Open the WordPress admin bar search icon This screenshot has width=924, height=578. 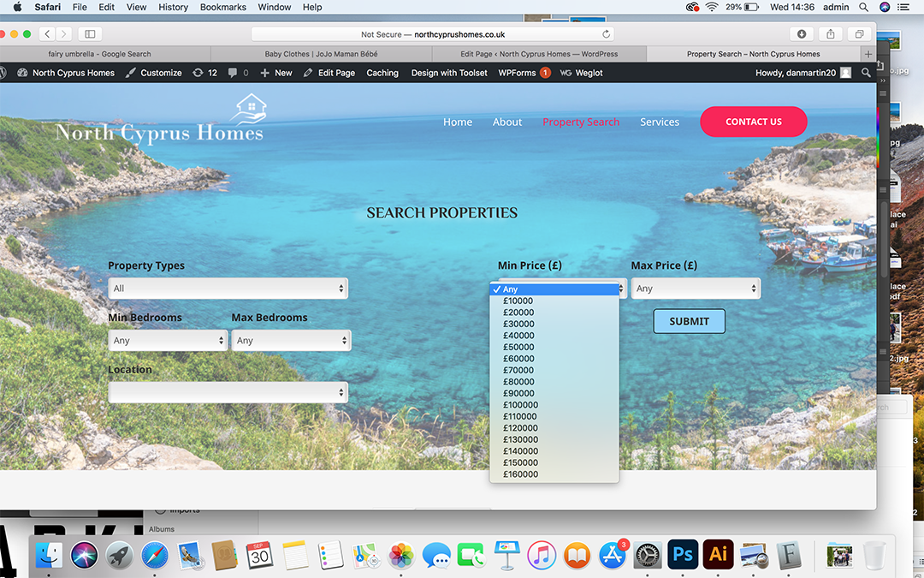pos(866,73)
